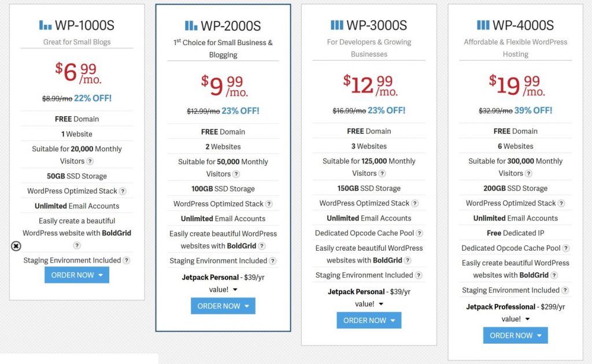
Task: Click the WP-1000S 22% OFF discount text
Action: pyautogui.click(x=93, y=98)
